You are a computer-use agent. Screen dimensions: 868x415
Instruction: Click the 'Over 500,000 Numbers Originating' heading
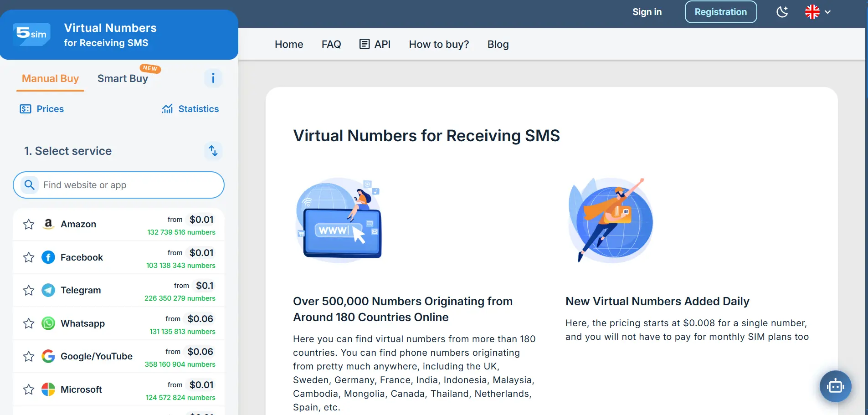(x=403, y=309)
